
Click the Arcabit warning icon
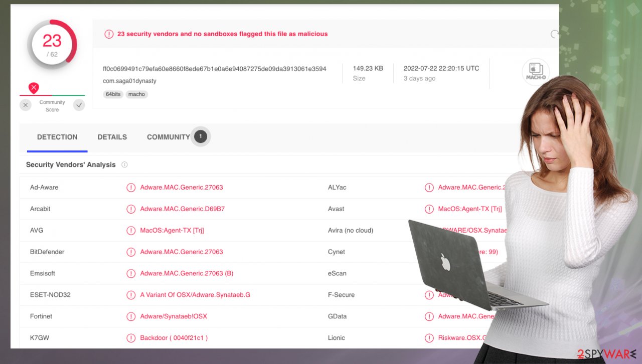[131, 209]
